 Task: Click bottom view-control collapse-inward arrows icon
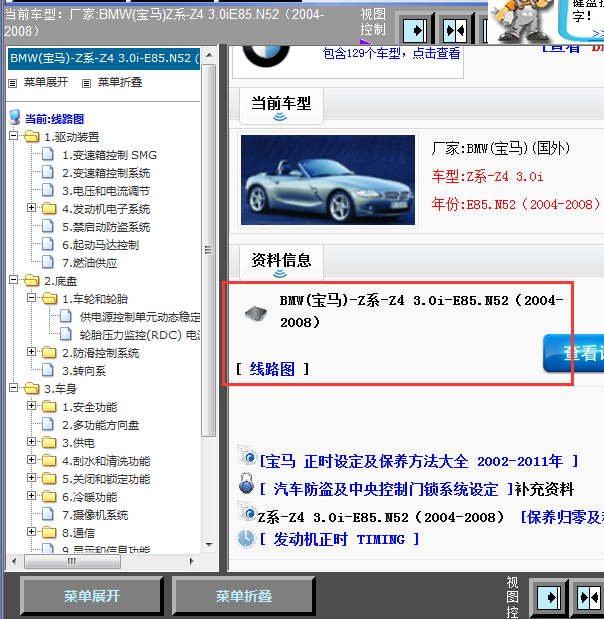589,597
